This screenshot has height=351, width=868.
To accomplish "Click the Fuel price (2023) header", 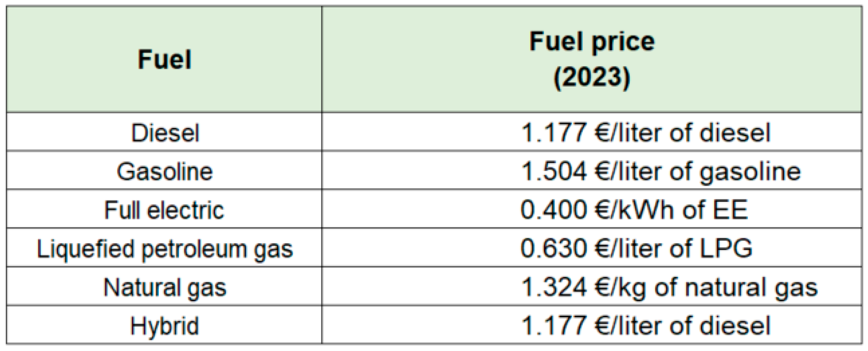I will (592, 59).
